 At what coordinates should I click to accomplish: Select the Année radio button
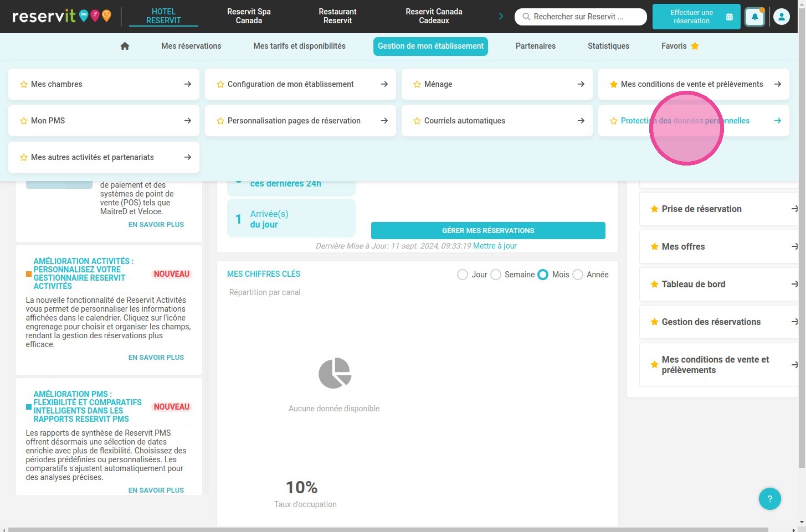click(x=578, y=275)
